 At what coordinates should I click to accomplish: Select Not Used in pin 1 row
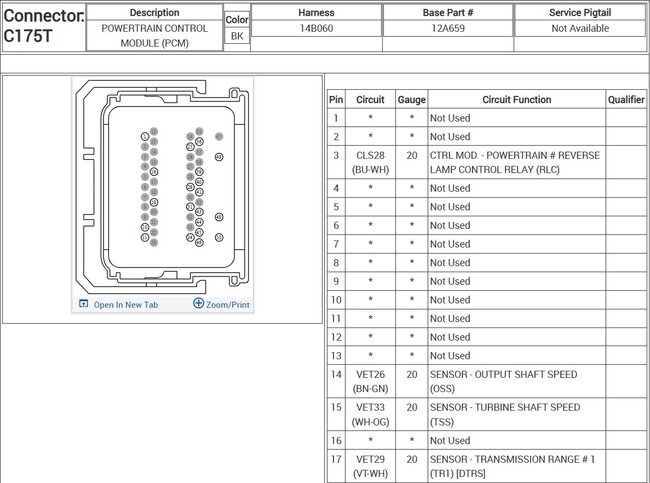pos(450,118)
